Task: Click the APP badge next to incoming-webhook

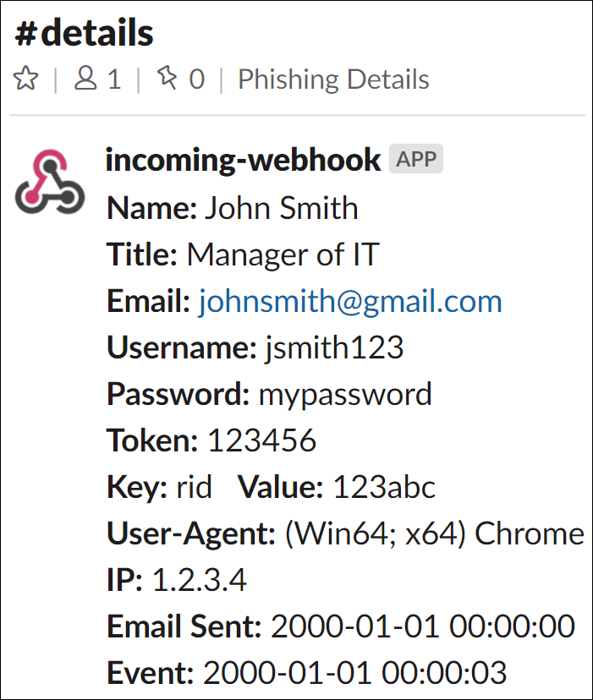Action: [x=416, y=158]
